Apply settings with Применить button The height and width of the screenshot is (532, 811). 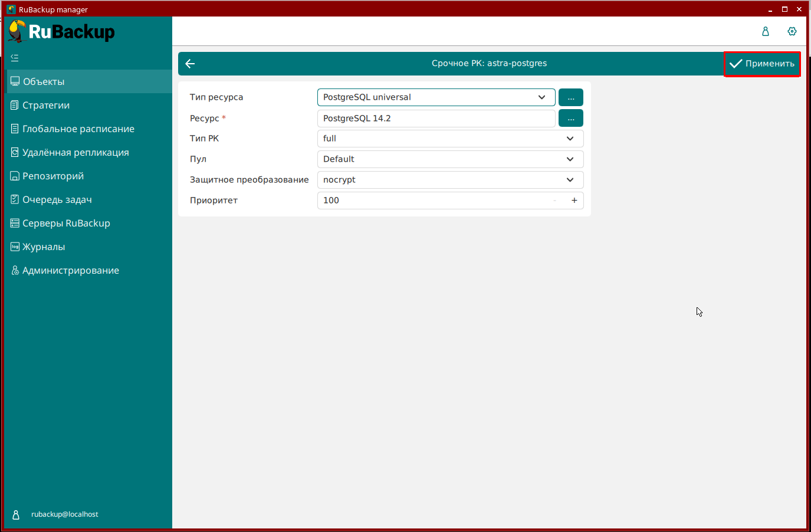pyautogui.click(x=762, y=64)
